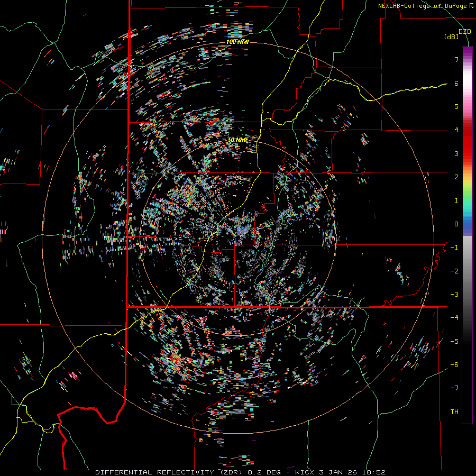This screenshot has width=476, height=476.
Task: Click the 50 NMI range ring label
Action: click(x=237, y=140)
